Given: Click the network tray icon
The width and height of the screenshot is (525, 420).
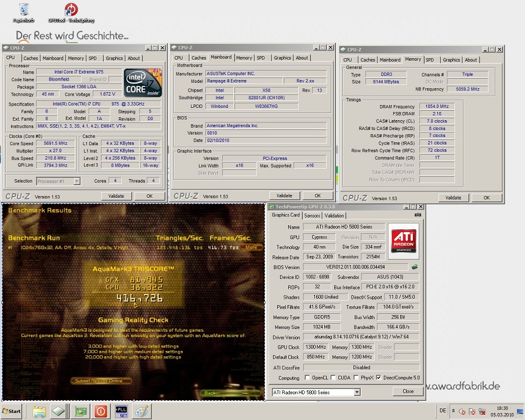Looking at the screenshot, I should click(482, 411).
